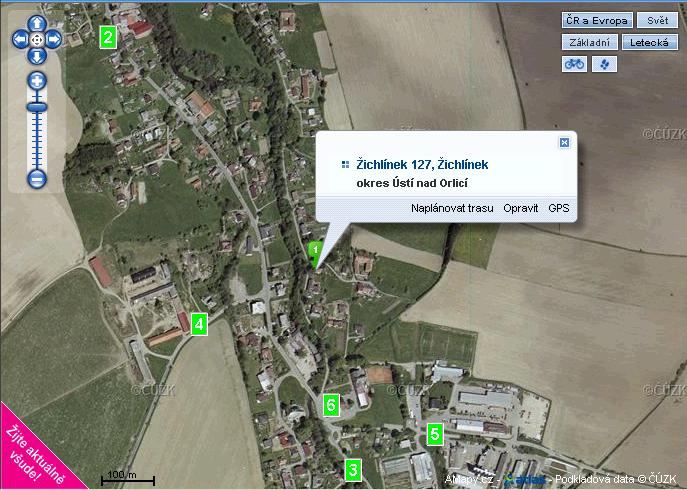Image resolution: width=687 pixels, height=490 pixels.
Task: Click Naplánovat trasu link
Action: tap(452, 208)
